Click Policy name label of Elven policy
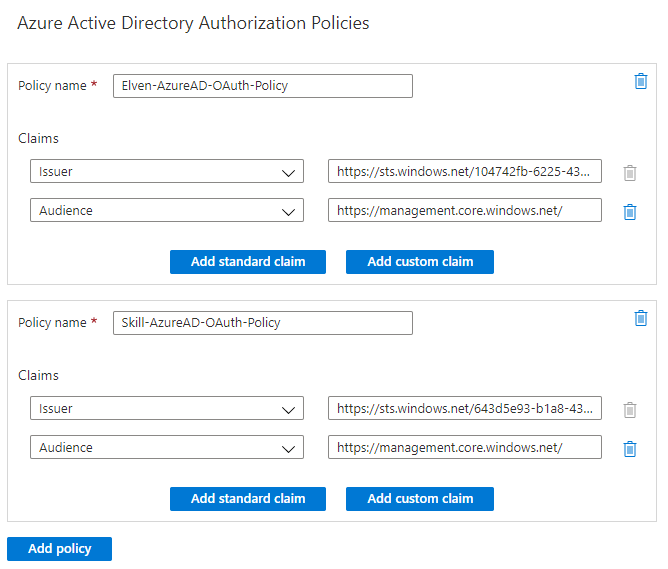The height and width of the screenshot is (569, 668). pyautogui.click(x=52, y=86)
